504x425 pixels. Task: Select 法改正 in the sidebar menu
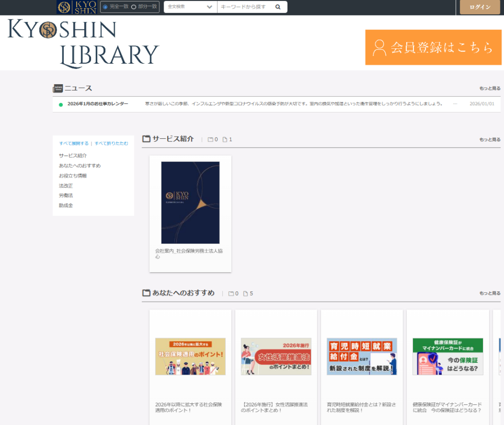point(66,186)
